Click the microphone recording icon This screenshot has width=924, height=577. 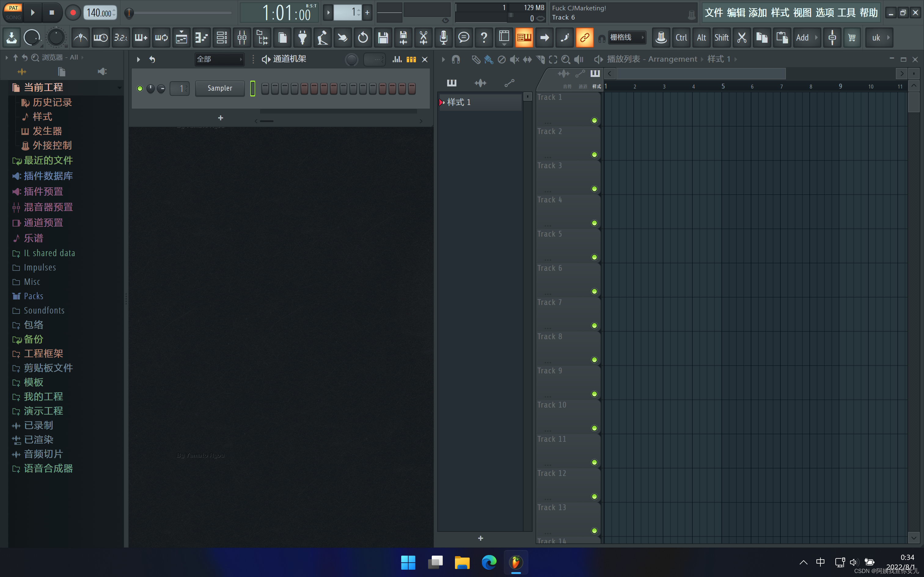point(443,38)
